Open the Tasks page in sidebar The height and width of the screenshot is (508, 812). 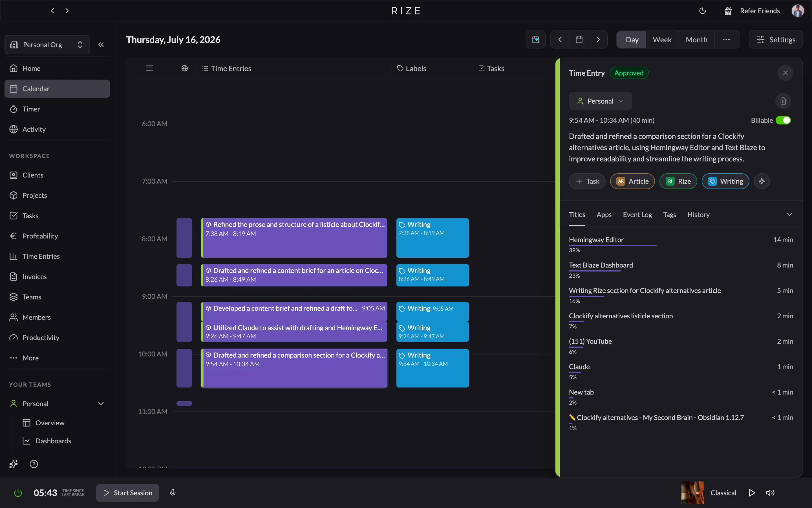point(57,216)
